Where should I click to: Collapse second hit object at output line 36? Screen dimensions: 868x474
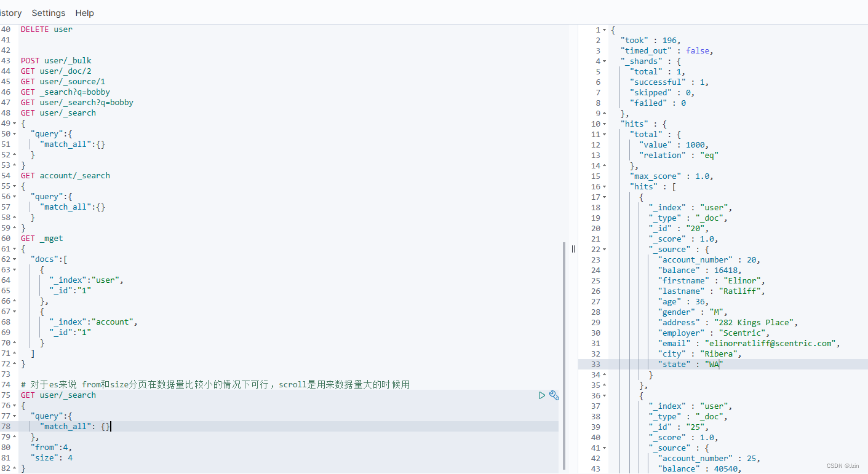[604, 396]
